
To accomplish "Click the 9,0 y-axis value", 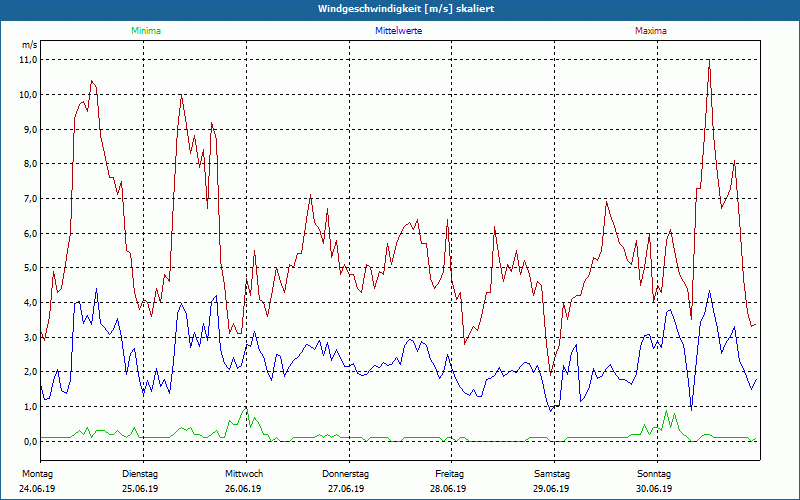I will pos(30,129).
